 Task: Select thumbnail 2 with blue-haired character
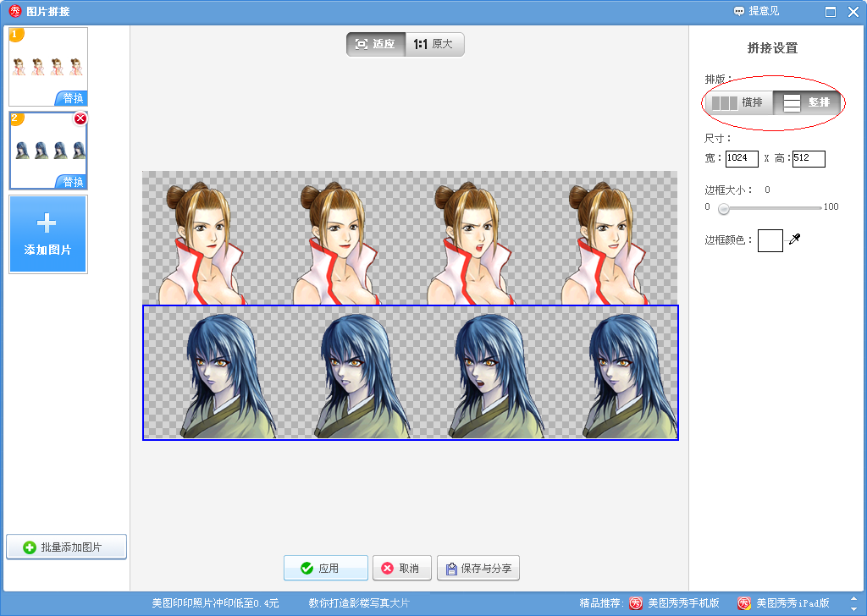point(48,151)
